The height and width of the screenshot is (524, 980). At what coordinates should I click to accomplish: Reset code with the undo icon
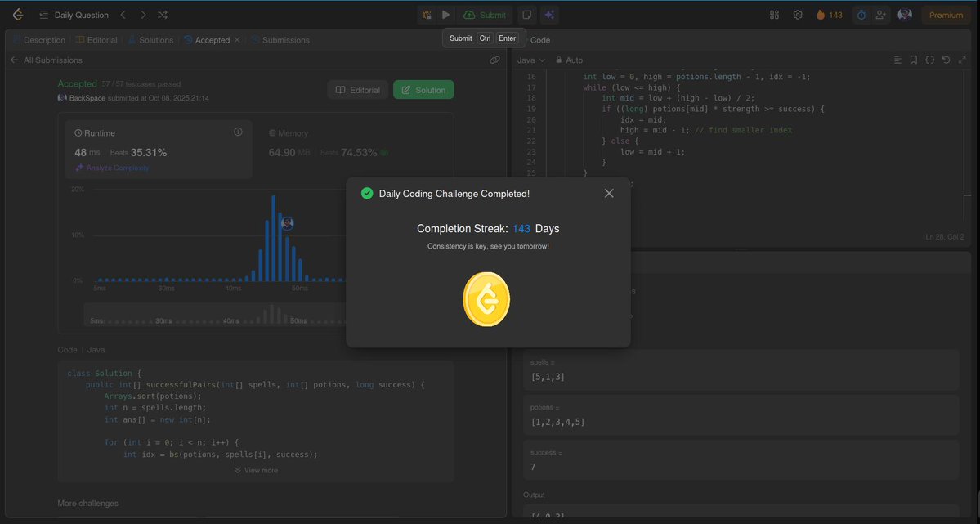[946, 60]
